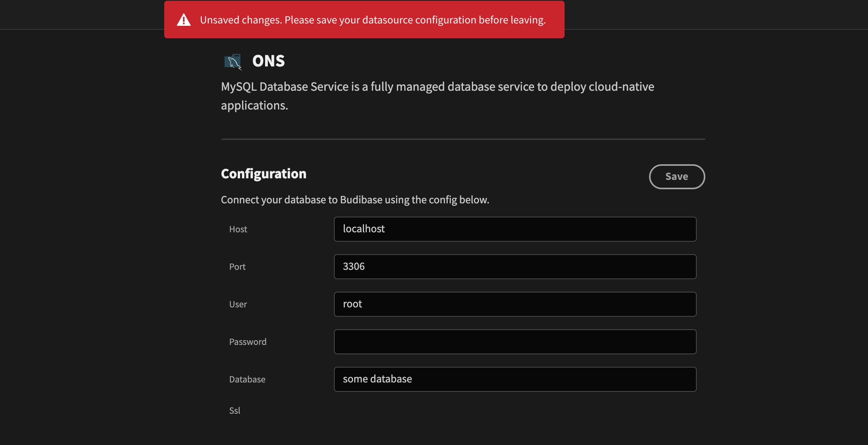Click the Configuration heading
This screenshot has width=868, height=445.
pos(264,174)
